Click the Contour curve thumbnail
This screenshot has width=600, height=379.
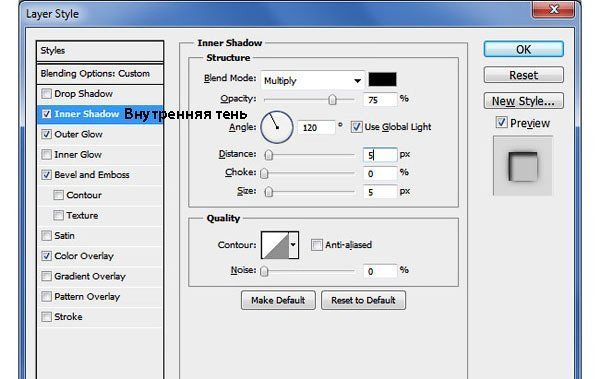[275, 245]
